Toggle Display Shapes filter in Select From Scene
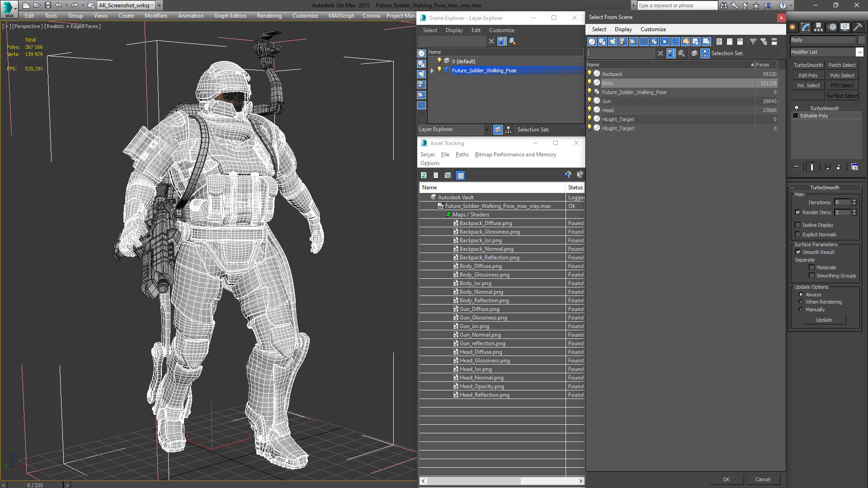 point(602,42)
